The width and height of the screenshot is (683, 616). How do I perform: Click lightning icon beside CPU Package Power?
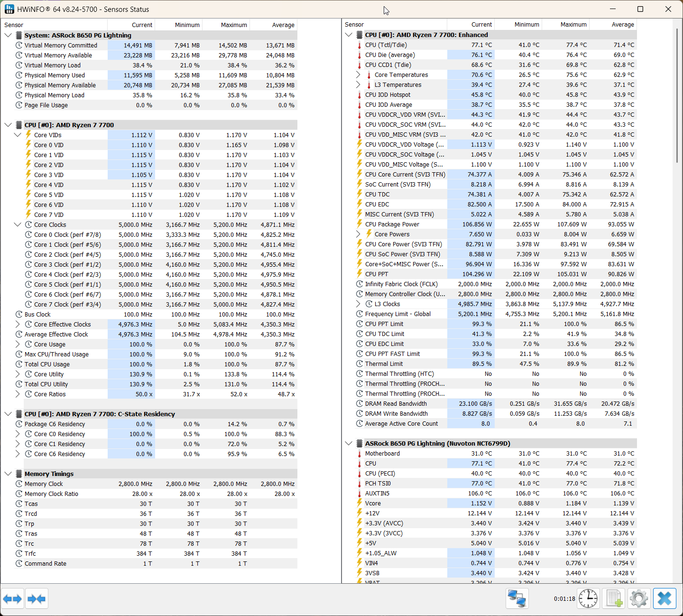(359, 224)
